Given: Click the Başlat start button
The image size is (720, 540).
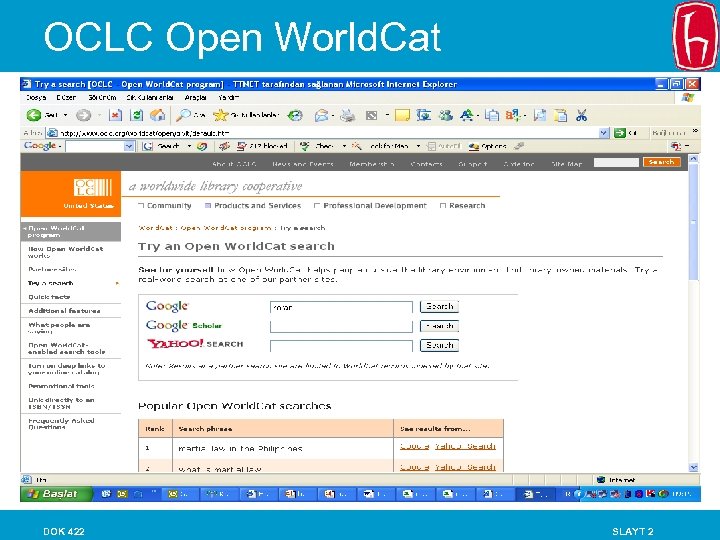Looking at the screenshot, I should point(56,494).
